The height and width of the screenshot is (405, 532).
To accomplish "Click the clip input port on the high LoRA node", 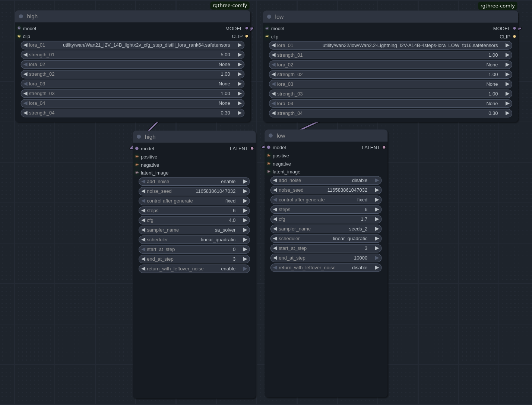I will (19, 36).
